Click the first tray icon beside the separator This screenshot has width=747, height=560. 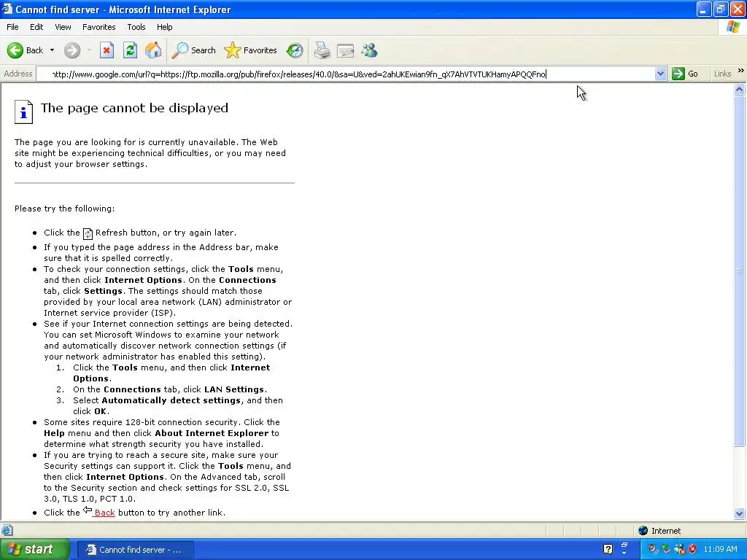[x=651, y=550]
